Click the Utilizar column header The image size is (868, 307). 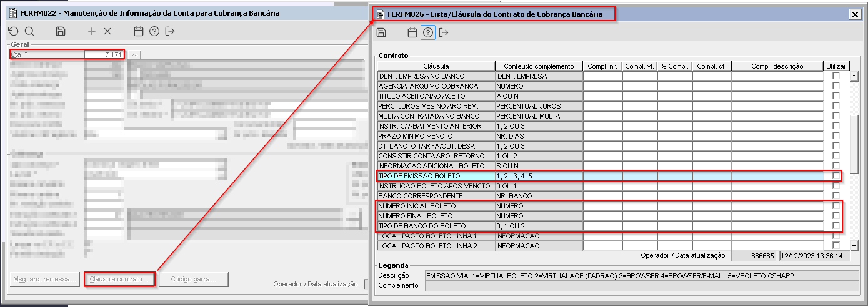[x=836, y=66]
